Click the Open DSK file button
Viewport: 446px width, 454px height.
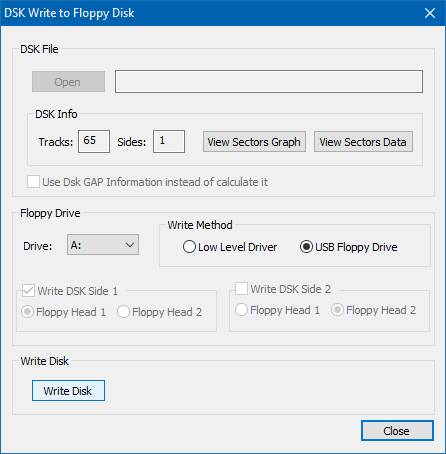click(68, 82)
